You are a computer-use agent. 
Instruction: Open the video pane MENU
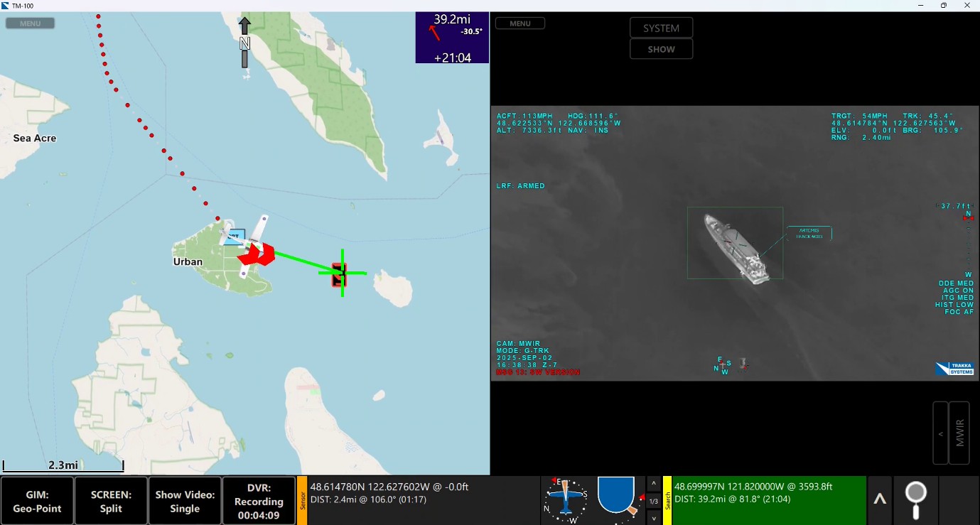pos(519,23)
